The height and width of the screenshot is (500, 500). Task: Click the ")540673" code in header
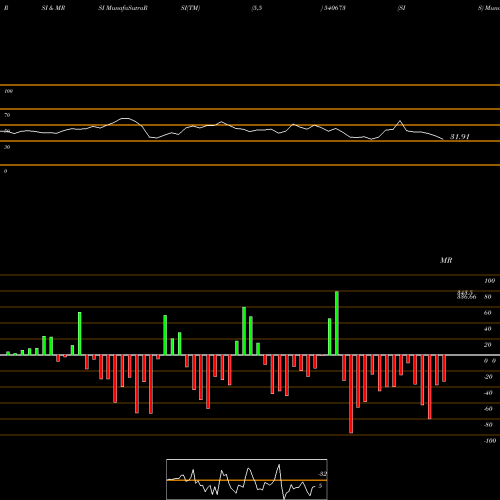tap(333, 8)
